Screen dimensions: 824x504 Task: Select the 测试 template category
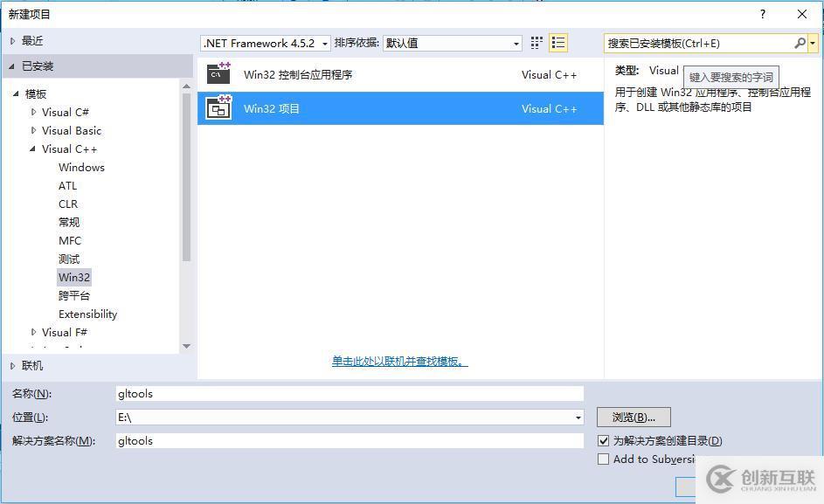[x=69, y=259]
